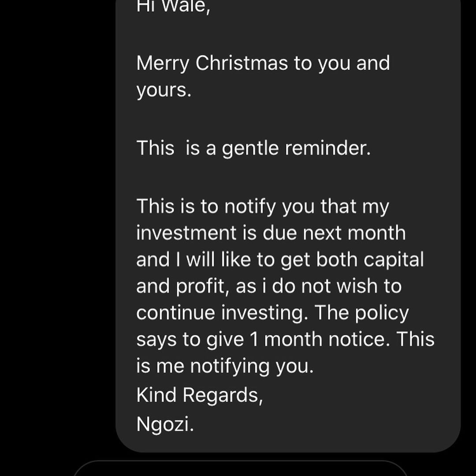Select the words 'both capital'
The height and width of the screenshot is (476, 476).
pyautogui.click(x=370, y=260)
